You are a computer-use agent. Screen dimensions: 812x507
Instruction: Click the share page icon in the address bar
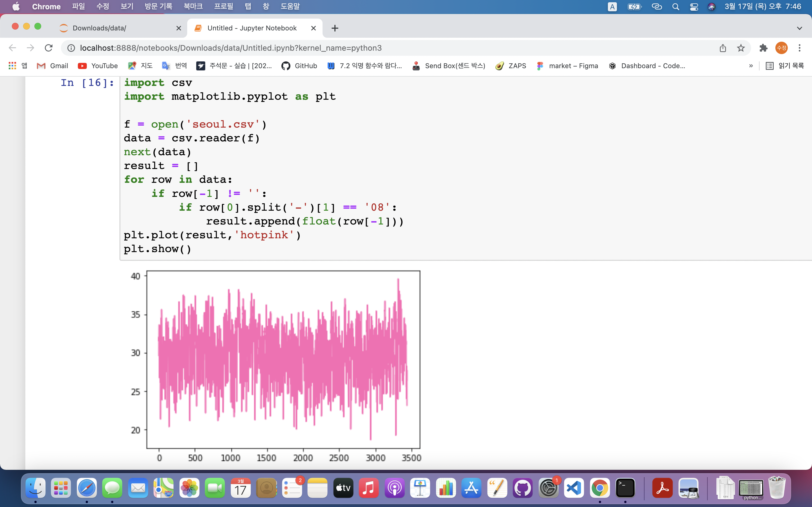pos(723,48)
